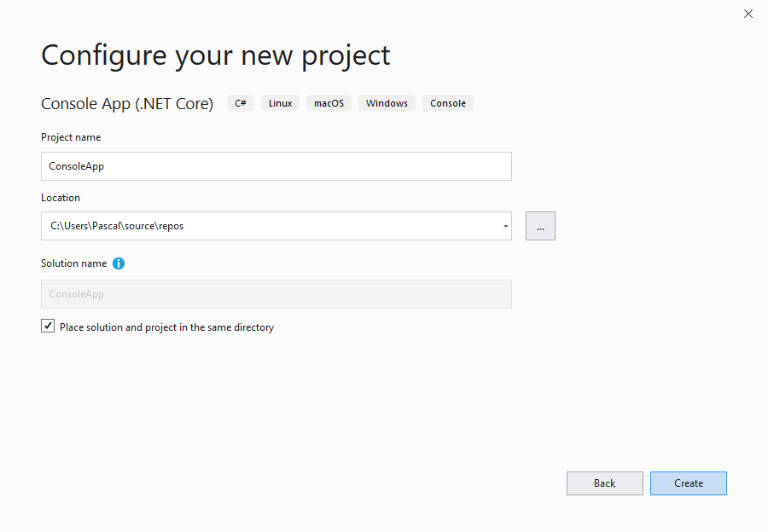Click the C# language tag

[x=241, y=103]
